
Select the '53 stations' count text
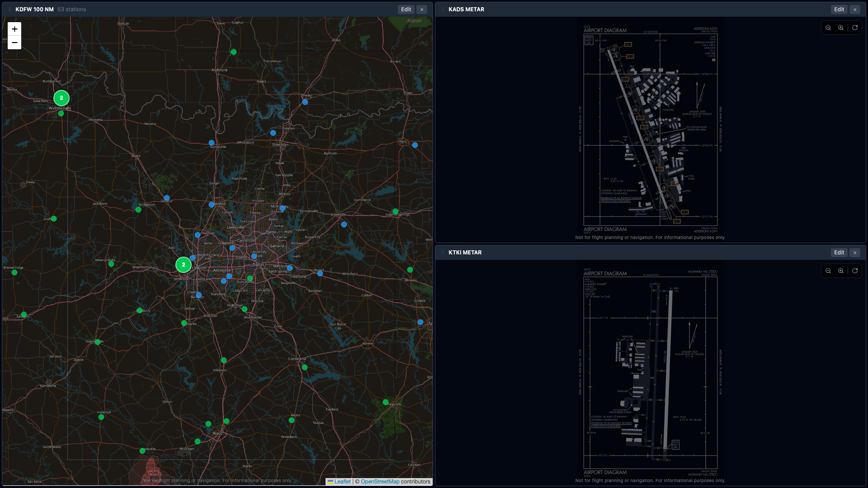point(71,9)
